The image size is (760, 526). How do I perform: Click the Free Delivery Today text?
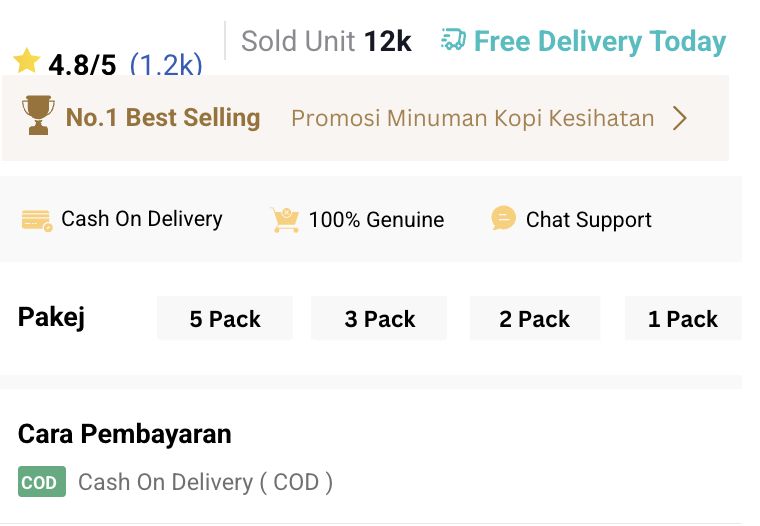coord(600,42)
